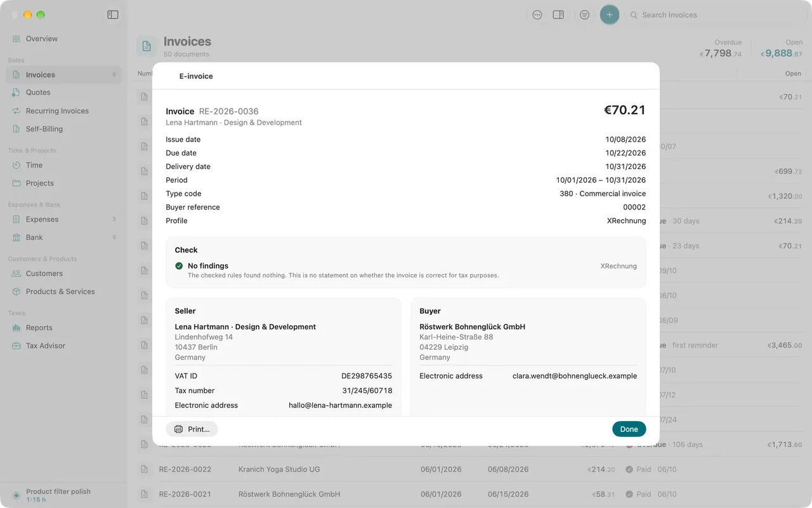Select Self-Billing in the sidebar
The height and width of the screenshot is (508, 812).
pyautogui.click(x=63, y=129)
